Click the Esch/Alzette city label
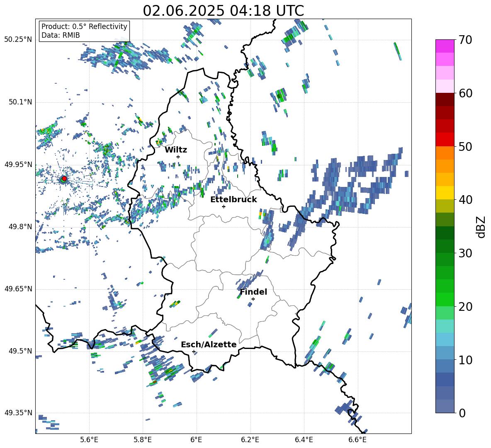Image resolution: width=491 pixels, height=448 pixels. (x=209, y=344)
